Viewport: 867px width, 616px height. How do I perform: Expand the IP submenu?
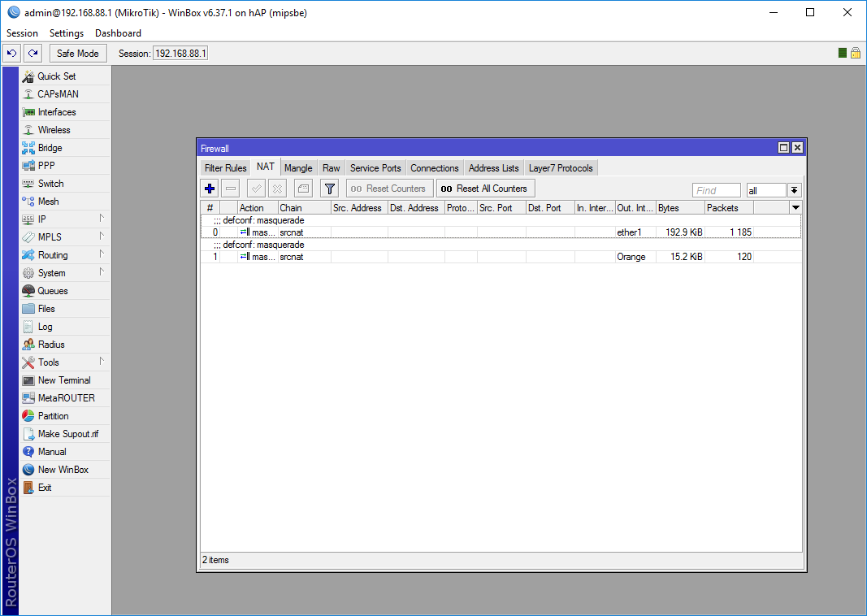click(x=102, y=218)
